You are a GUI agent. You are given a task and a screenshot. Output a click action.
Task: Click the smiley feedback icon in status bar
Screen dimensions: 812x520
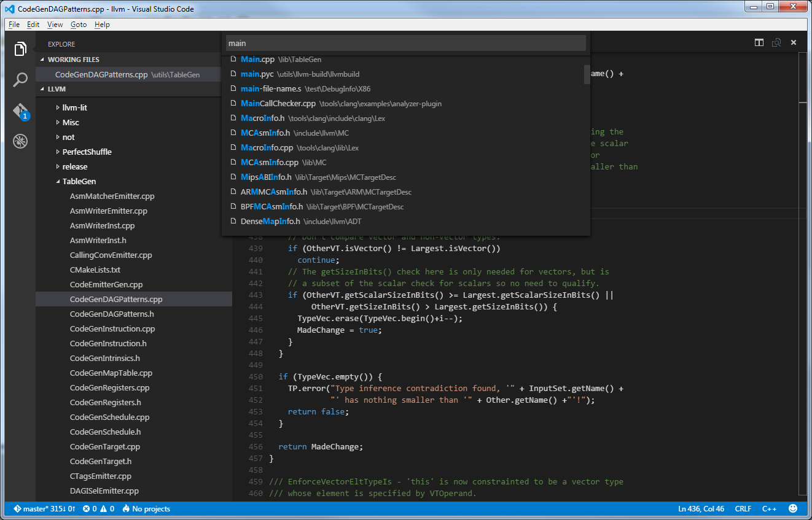click(x=793, y=508)
